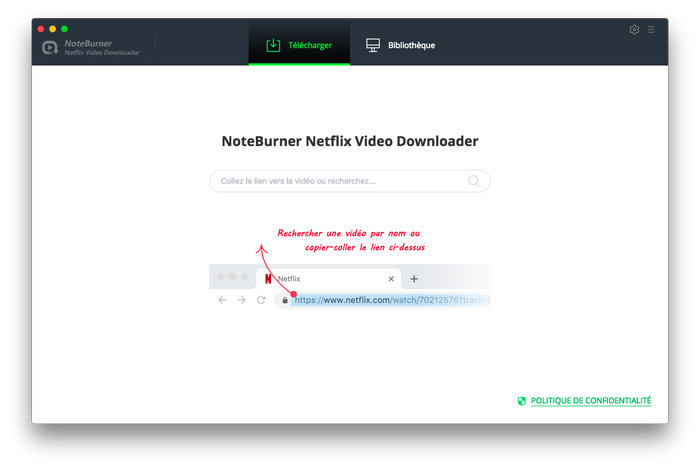
Task: Click the video link search field
Action: point(350,181)
